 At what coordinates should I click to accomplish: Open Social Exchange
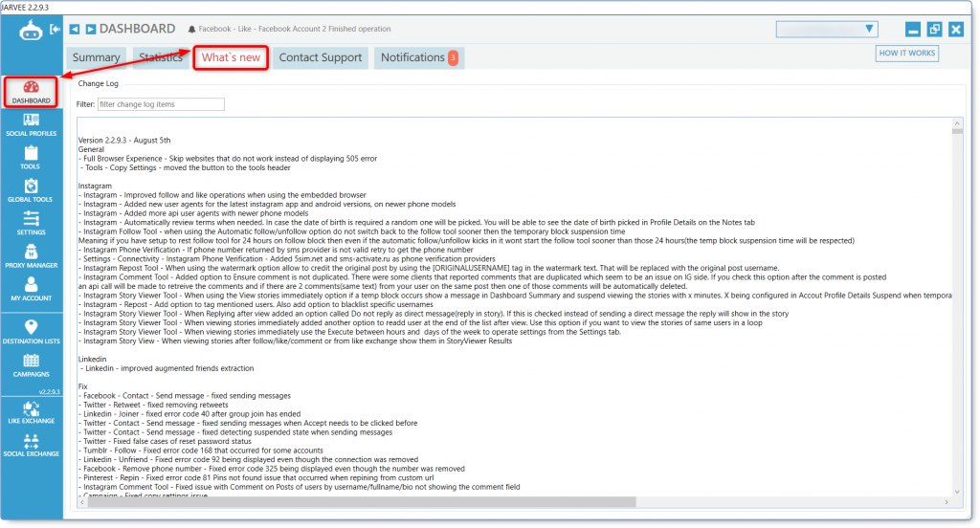[31, 444]
